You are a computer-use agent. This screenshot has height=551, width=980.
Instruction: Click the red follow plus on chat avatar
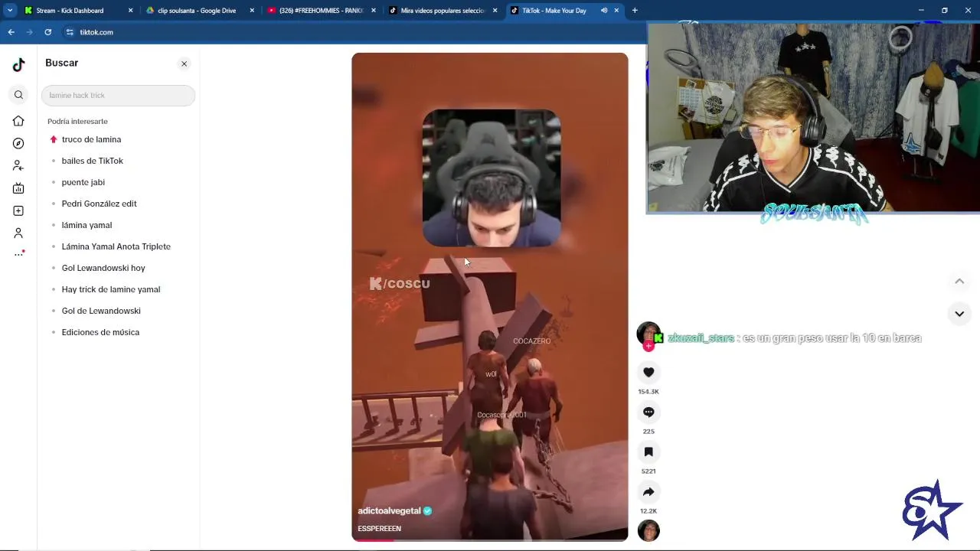point(648,347)
